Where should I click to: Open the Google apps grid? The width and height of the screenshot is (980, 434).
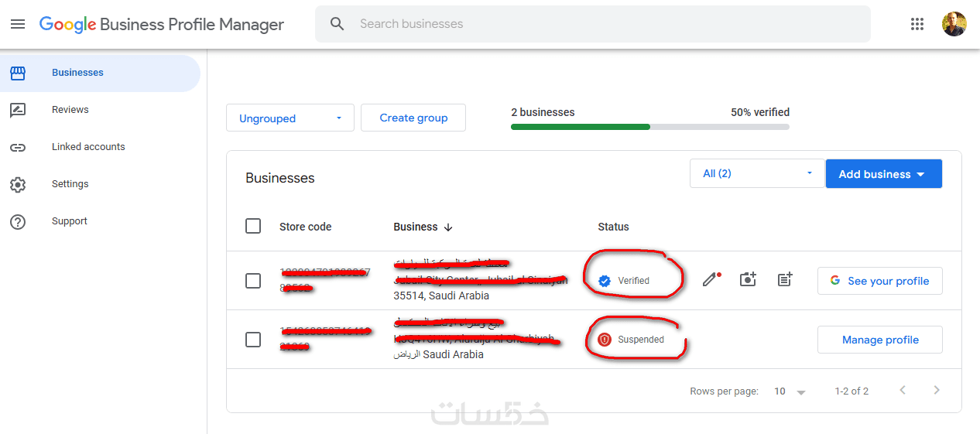(917, 24)
